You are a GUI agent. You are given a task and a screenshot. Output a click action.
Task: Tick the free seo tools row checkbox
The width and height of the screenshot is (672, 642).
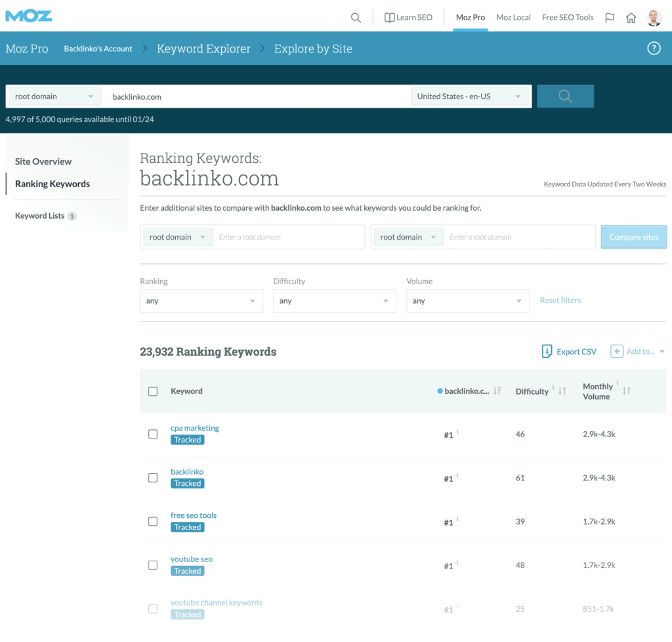(153, 521)
